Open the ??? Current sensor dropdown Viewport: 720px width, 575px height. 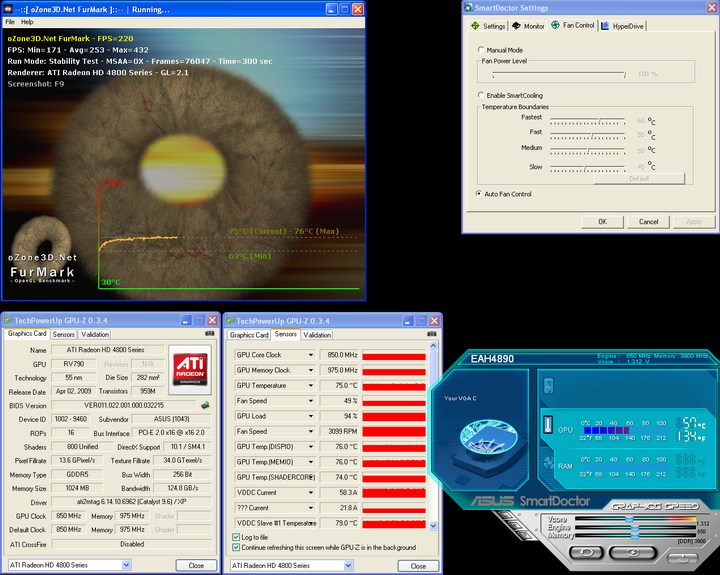click(311, 507)
